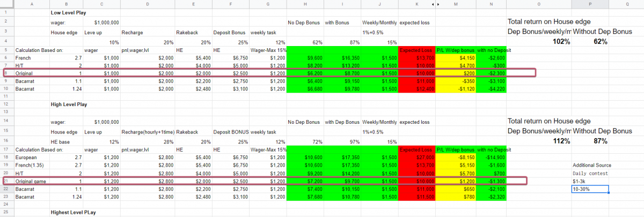644x217 pixels.
Task: Select the green -$14,900 cell
Action: [487, 158]
